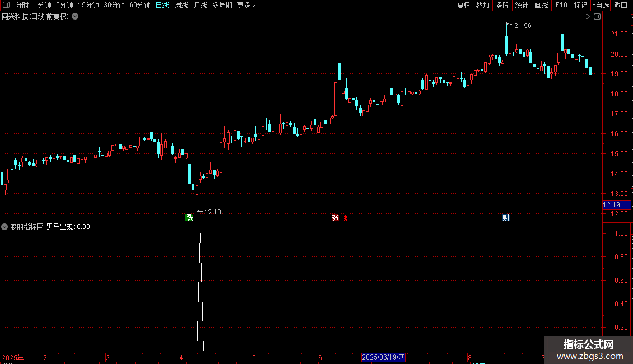
Task: Switch to 分时 intraday view
Action: [22, 5]
